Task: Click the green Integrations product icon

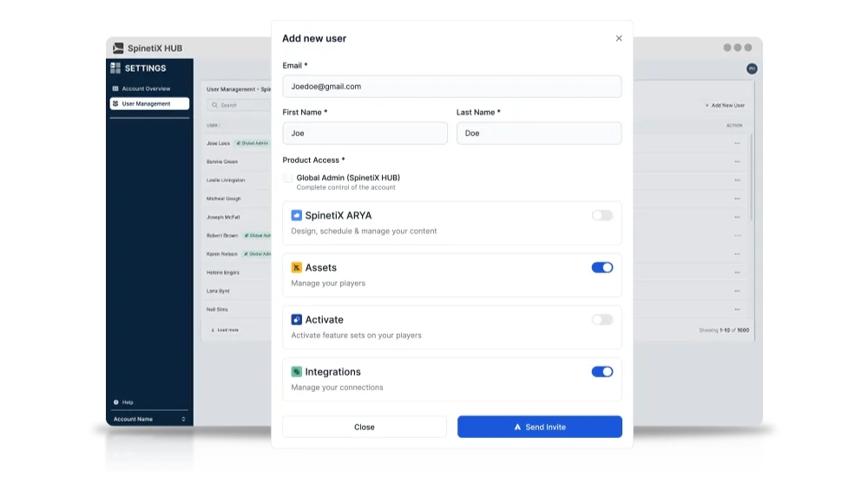Action: [297, 372]
